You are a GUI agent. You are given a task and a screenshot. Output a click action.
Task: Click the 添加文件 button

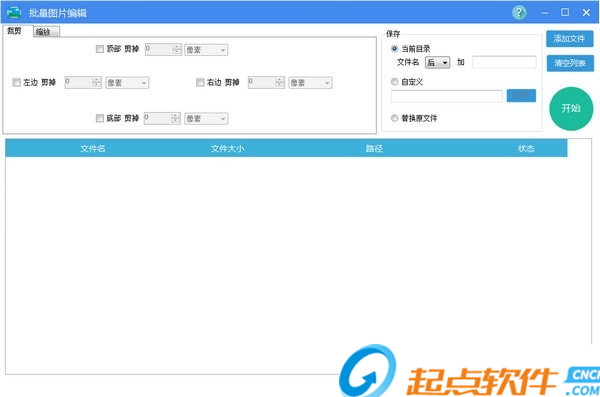click(569, 39)
